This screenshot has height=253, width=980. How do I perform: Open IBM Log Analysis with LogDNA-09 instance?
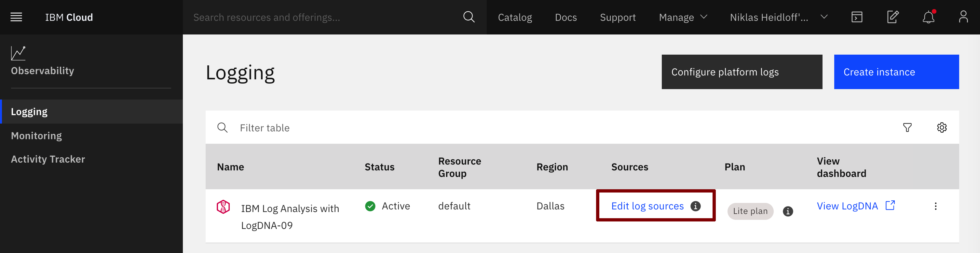[290, 217]
